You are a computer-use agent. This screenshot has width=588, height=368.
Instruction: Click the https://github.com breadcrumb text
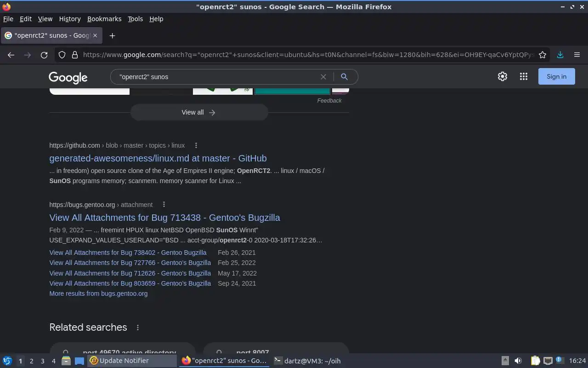74,145
